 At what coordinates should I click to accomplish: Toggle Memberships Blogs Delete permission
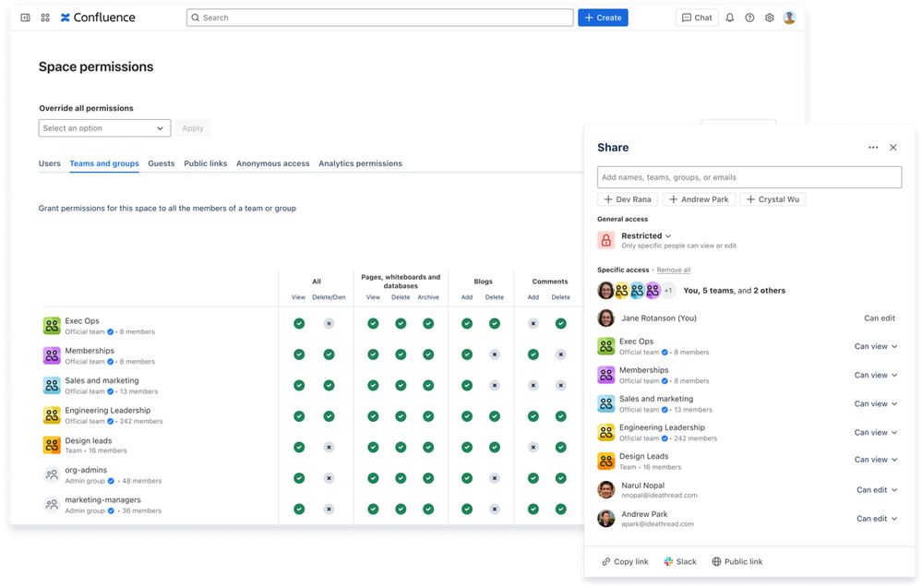[x=495, y=354]
